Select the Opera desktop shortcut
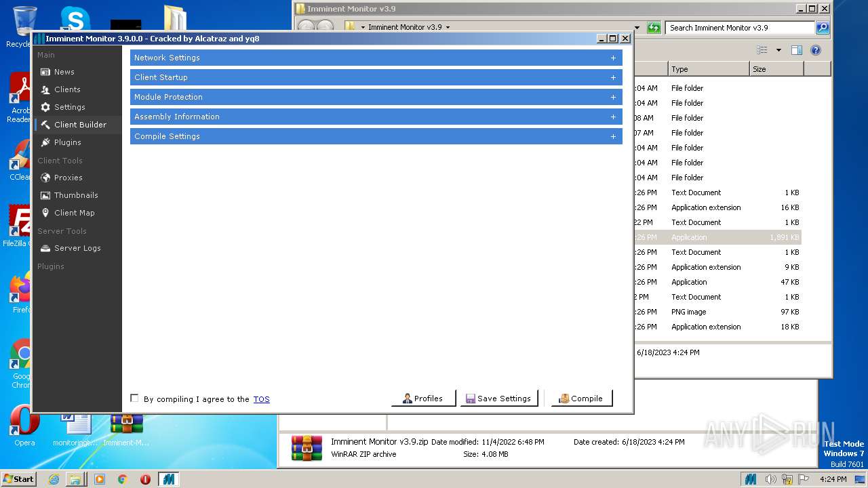The image size is (868, 488). click(24, 426)
